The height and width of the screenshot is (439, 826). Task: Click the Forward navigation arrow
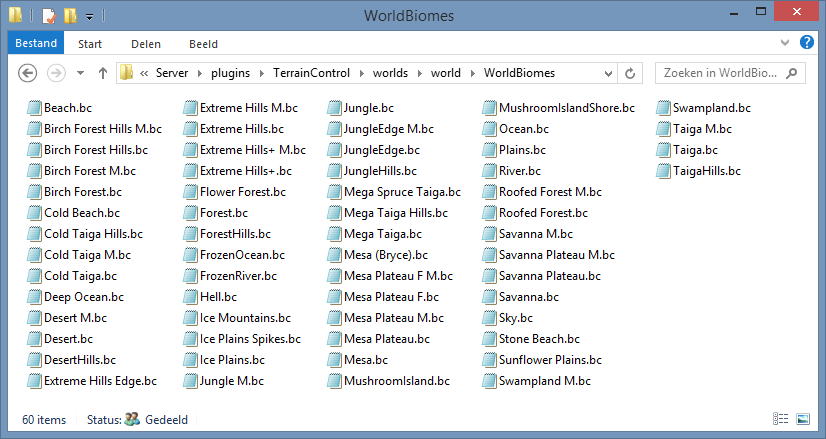pyautogui.click(x=56, y=73)
